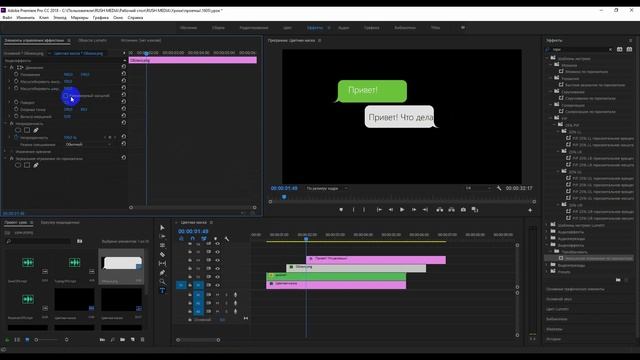Switch to the Цвет workspace

tap(287, 28)
